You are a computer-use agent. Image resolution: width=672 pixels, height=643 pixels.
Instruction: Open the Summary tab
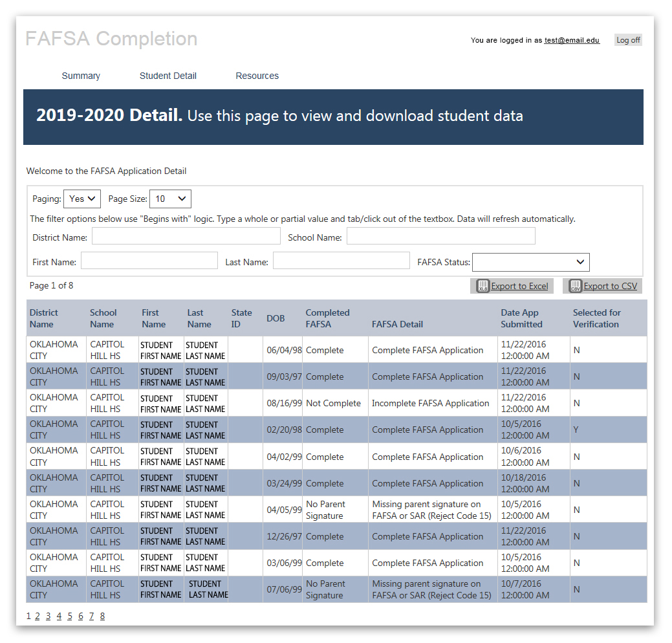coord(81,76)
